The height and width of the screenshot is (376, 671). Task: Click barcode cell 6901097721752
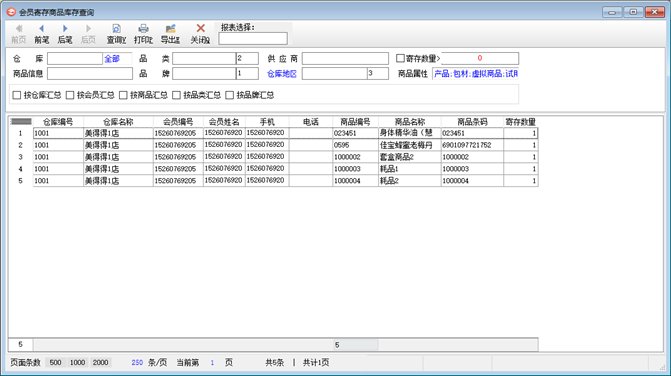[x=472, y=145]
